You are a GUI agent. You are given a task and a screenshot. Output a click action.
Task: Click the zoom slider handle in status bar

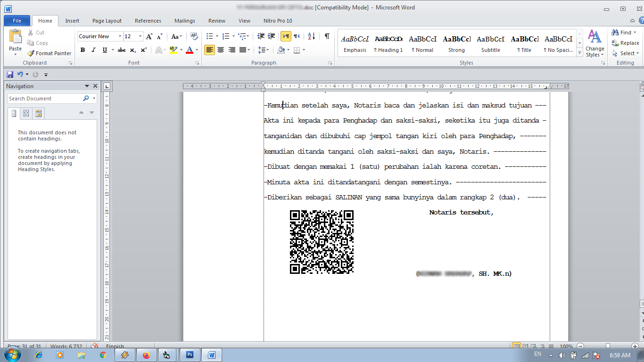click(608, 346)
